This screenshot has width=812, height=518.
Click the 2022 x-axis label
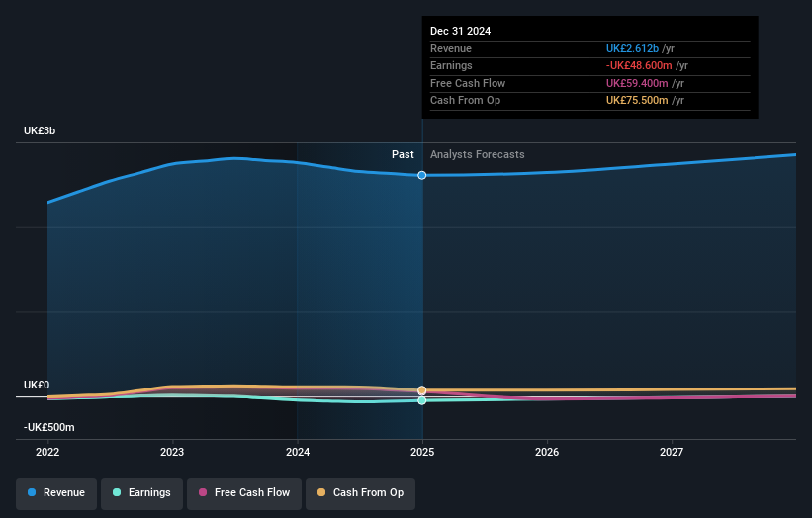[x=47, y=453]
